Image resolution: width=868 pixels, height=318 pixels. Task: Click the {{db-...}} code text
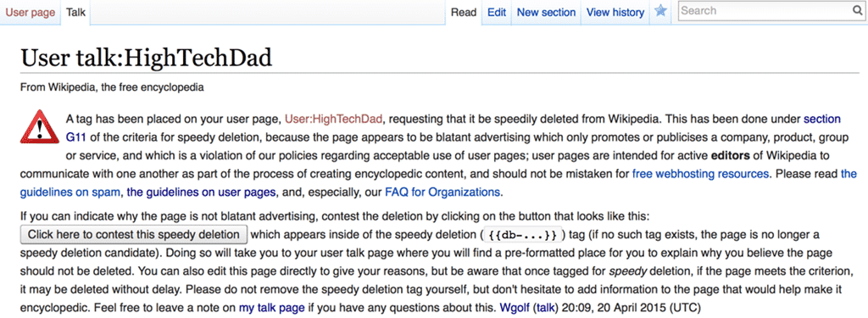(524, 235)
